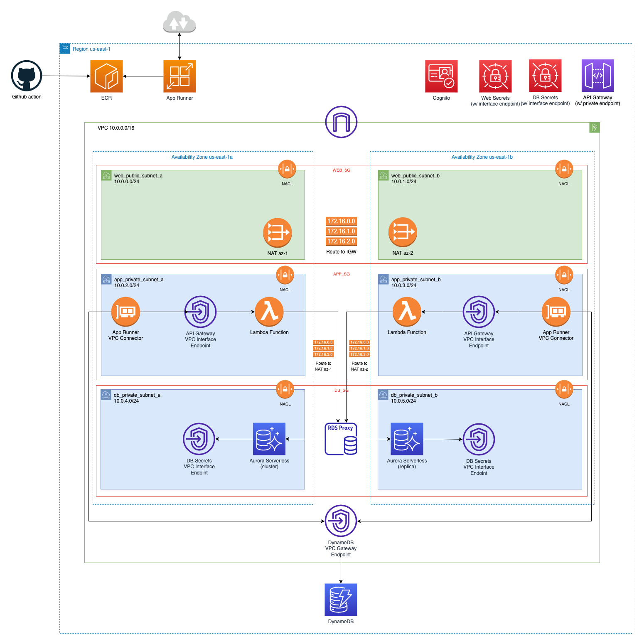This screenshot has width=644, height=644.
Task: Click the 'VPC 10.0.0.0/16' label
Action: [116, 128]
